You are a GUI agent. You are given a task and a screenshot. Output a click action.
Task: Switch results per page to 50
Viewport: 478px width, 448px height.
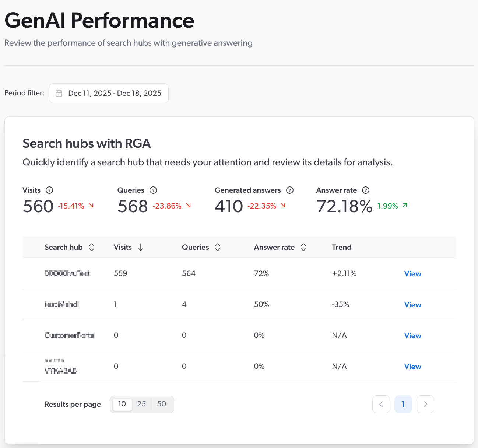tap(162, 404)
